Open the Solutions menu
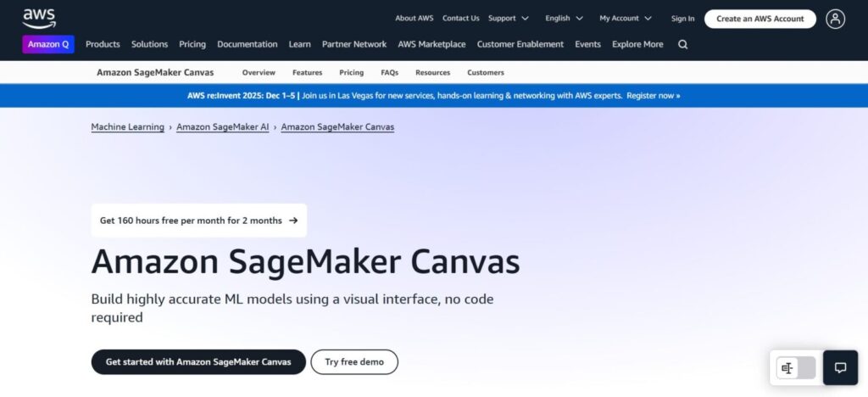 (149, 44)
